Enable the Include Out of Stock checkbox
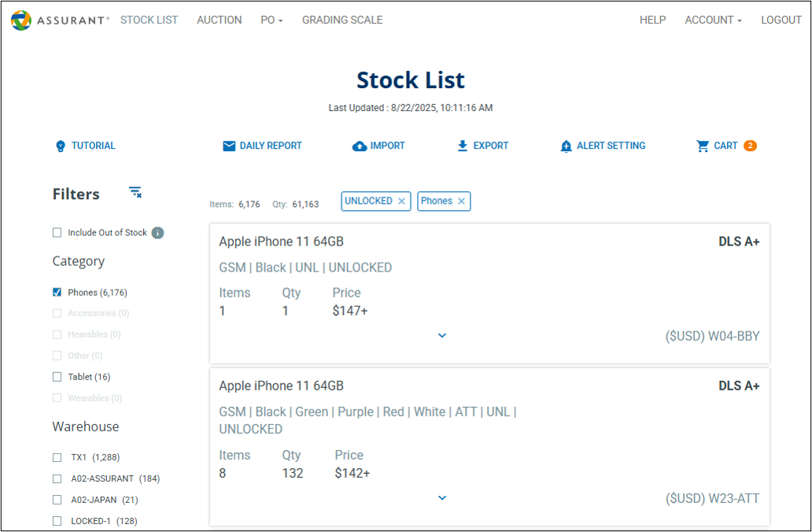812x532 pixels. pos(57,233)
